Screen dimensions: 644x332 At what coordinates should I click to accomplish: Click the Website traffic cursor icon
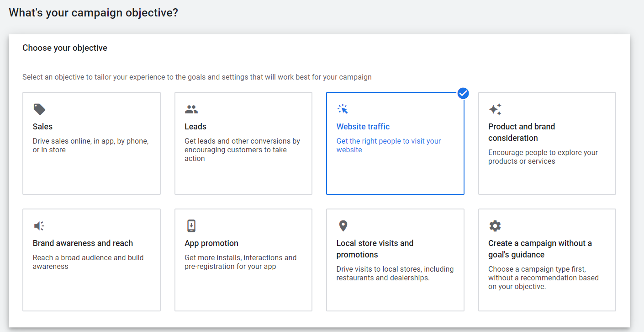tap(343, 109)
